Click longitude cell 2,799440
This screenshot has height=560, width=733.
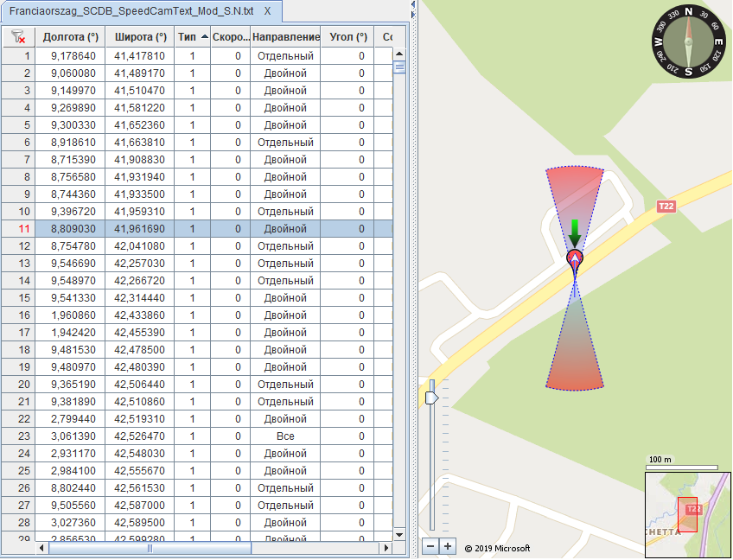[x=70, y=419]
